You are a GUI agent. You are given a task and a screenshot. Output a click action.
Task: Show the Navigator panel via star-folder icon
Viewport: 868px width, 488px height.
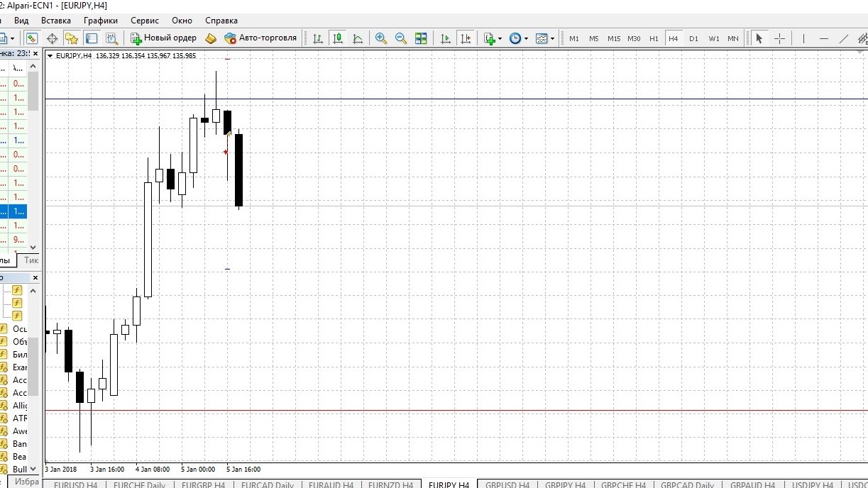tap(72, 38)
